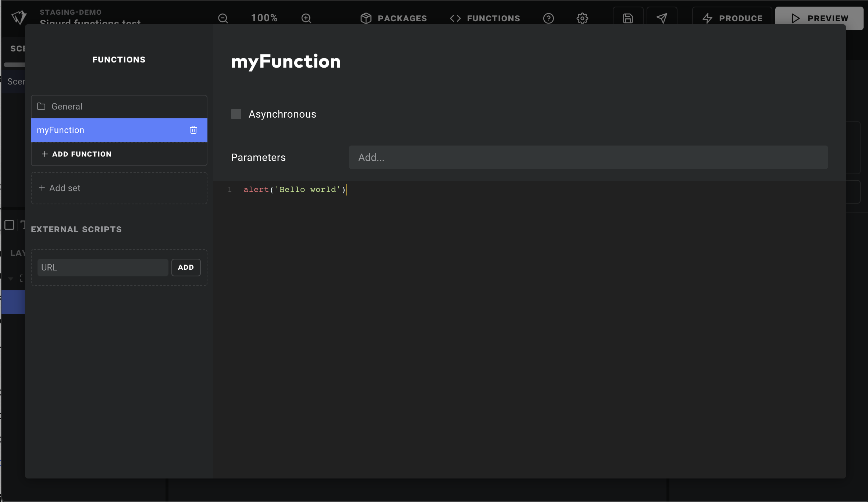Delete myFunction with the trash icon
Viewport: 868px width, 502px height.
193,130
